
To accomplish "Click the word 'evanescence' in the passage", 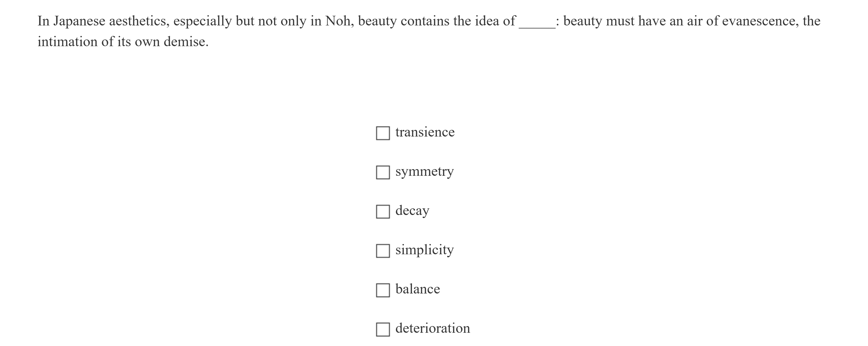I will pyautogui.click(x=760, y=21).
